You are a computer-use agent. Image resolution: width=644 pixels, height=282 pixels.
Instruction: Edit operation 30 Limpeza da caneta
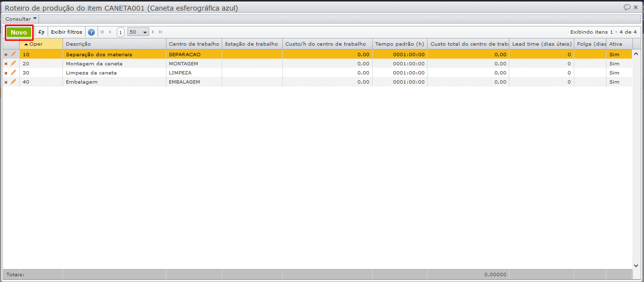pyautogui.click(x=13, y=73)
